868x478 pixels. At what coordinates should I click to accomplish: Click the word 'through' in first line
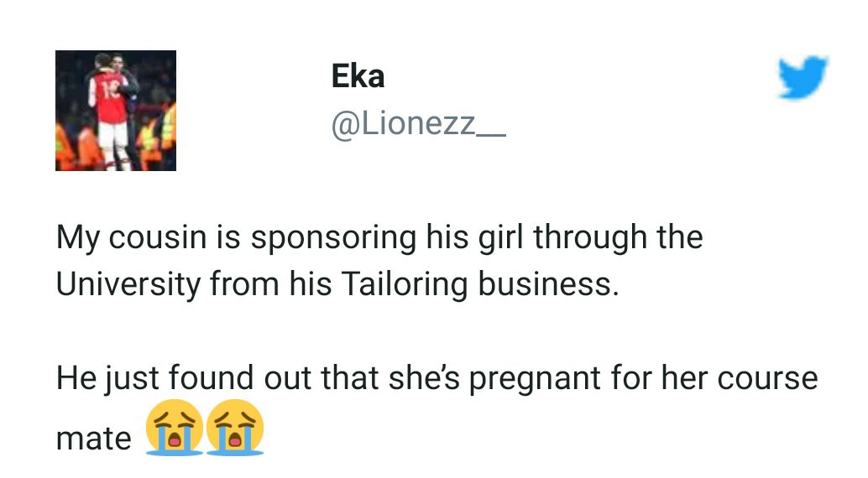[590, 238]
